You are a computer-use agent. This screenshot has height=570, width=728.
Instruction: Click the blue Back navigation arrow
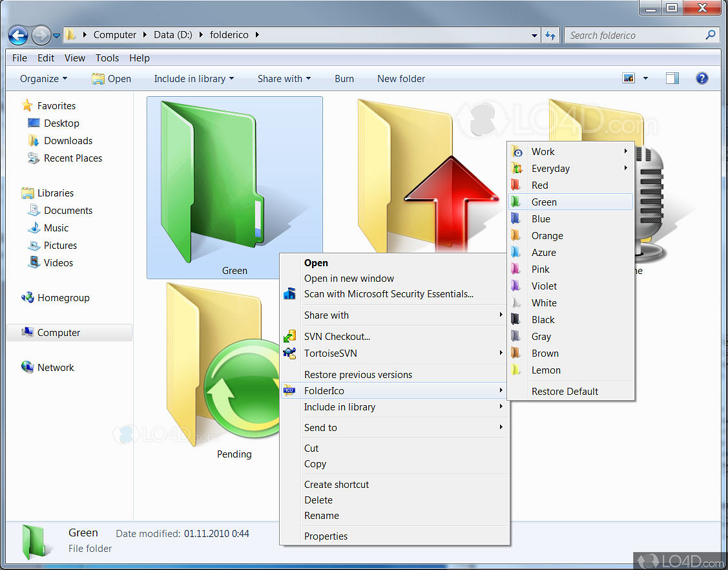tap(18, 36)
